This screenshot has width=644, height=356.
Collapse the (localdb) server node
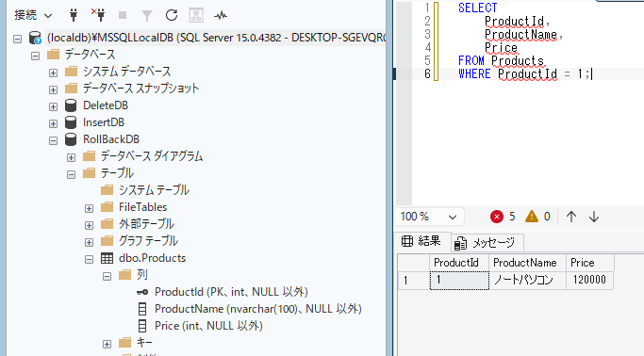click(17, 39)
